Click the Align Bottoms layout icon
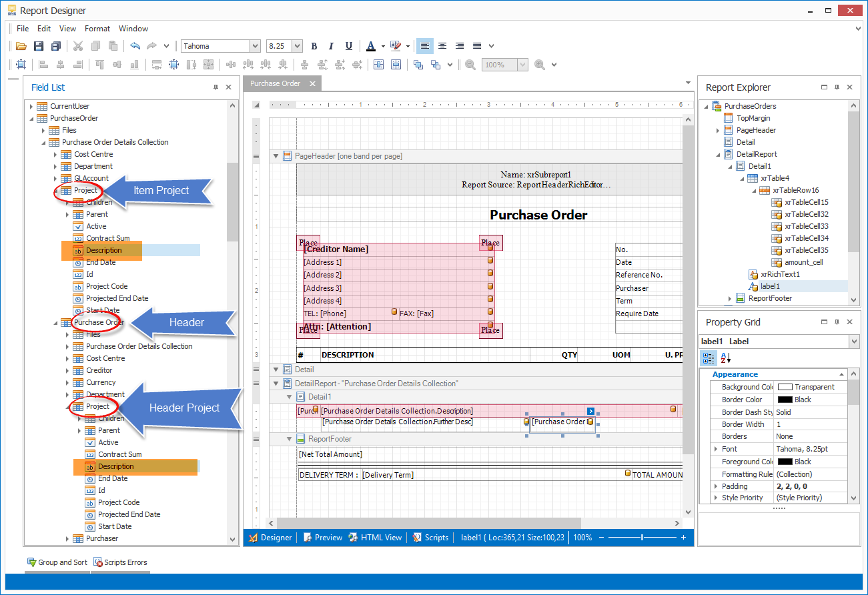Image resolution: width=868 pixels, height=595 pixels. 135,65
